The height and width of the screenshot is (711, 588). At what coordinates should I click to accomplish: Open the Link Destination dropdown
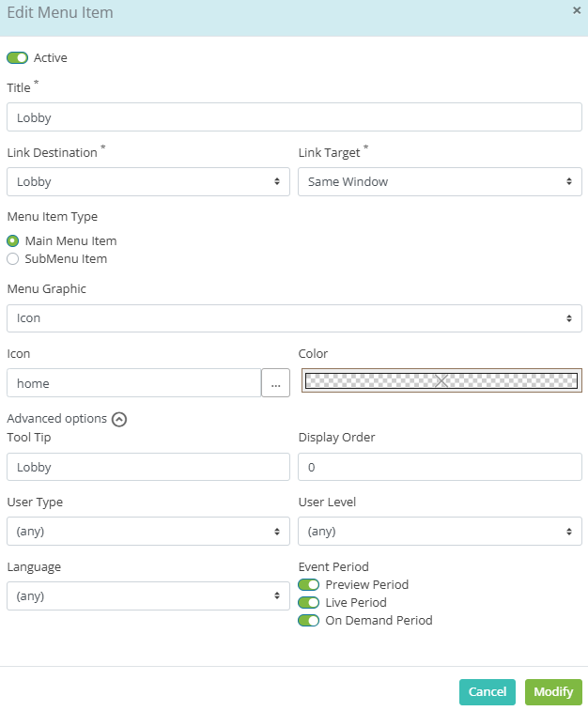click(x=148, y=182)
